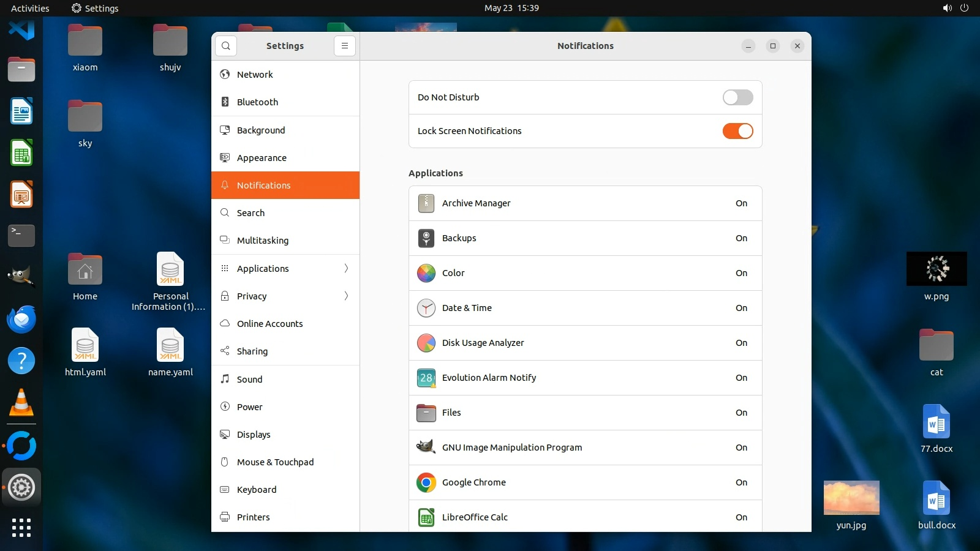
Task: Turn off Lock Screen Notifications toggle
Action: 737,131
